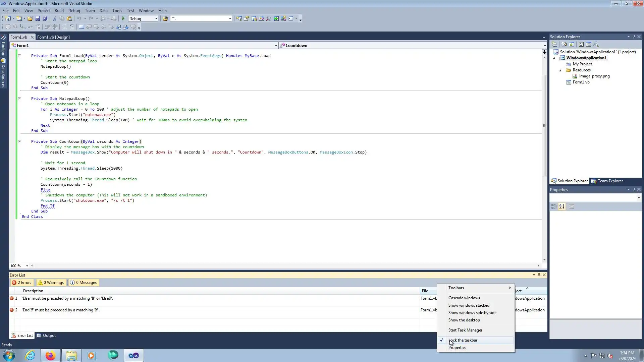
Task: Switch to Form1.vb [Design] tab
Action: (x=53, y=37)
